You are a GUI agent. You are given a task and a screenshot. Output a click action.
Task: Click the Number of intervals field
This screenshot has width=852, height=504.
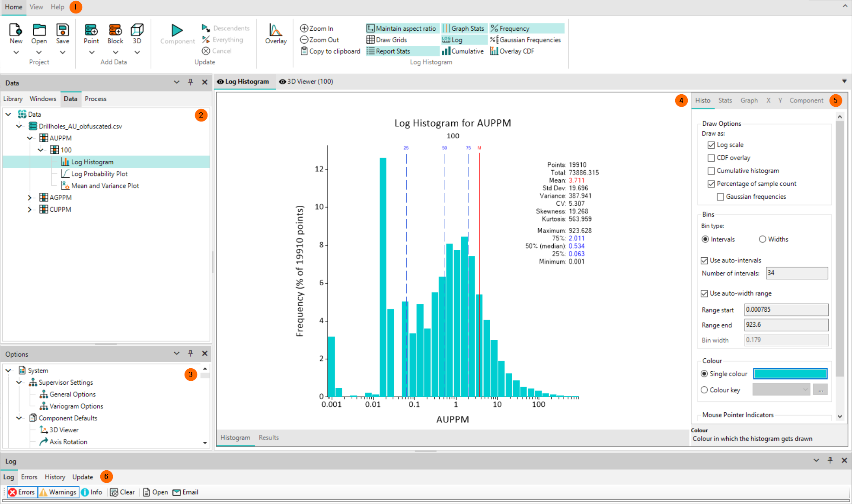(796, 273)
